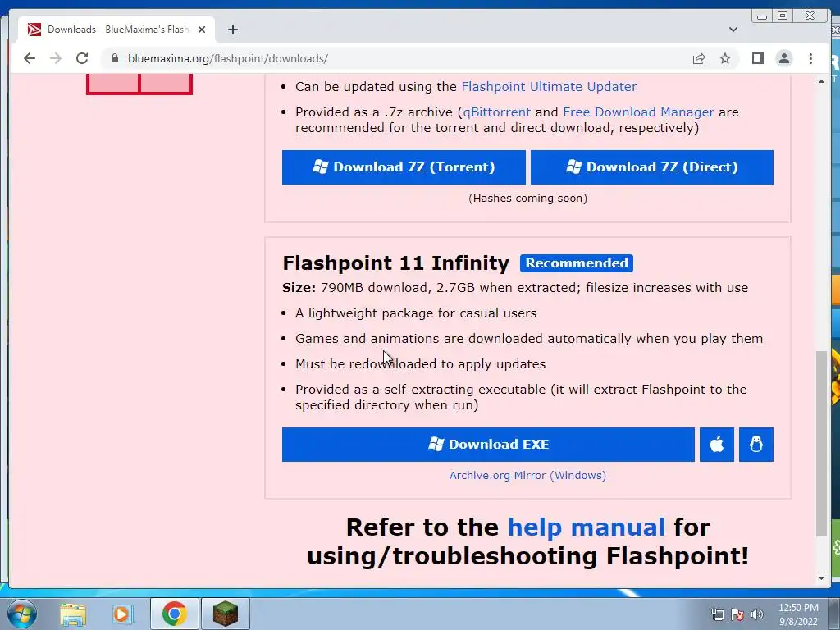
Task: Click the Flashpoint 11 Infinity heading
Action: coord(396,263)
